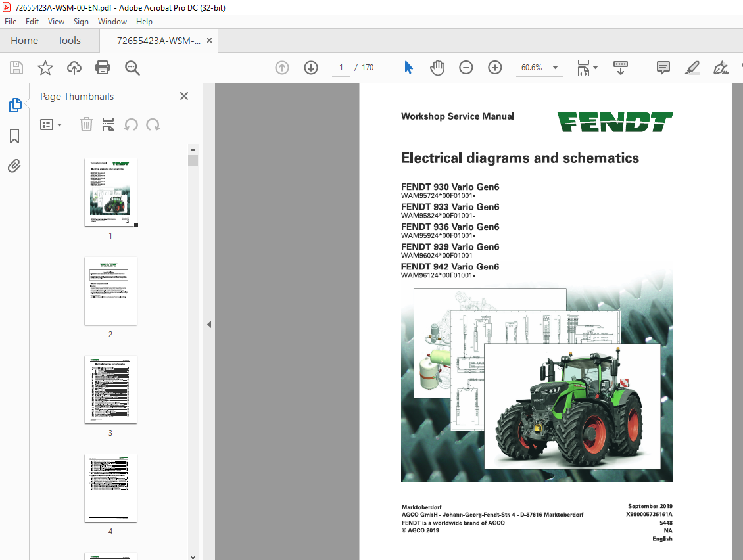Open the Attachments paperclip panel
The height and width of the screenshot is (560, 743).
(x=14, y=166)
